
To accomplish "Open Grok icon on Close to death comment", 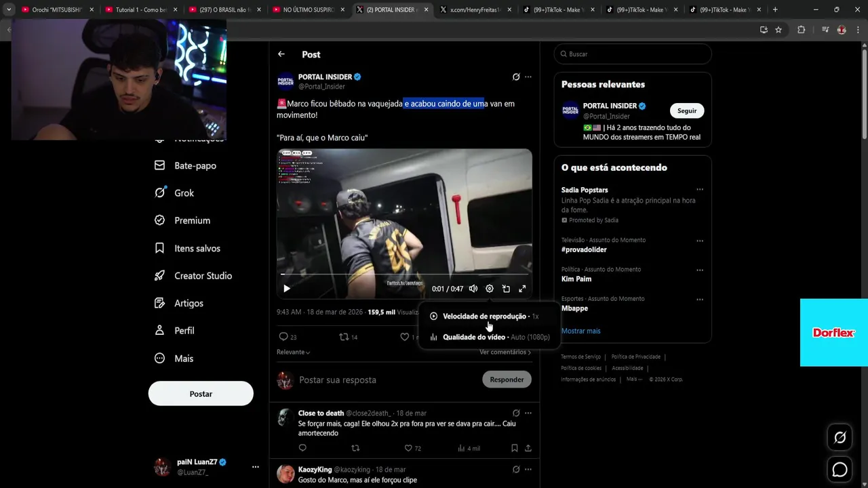I will tap(516, 413).
